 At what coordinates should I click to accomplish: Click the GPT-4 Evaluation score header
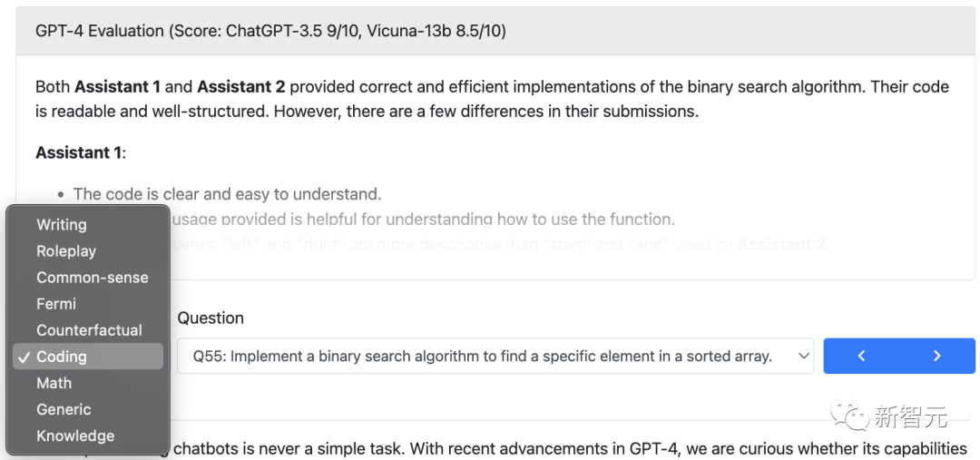click(270, 31)
